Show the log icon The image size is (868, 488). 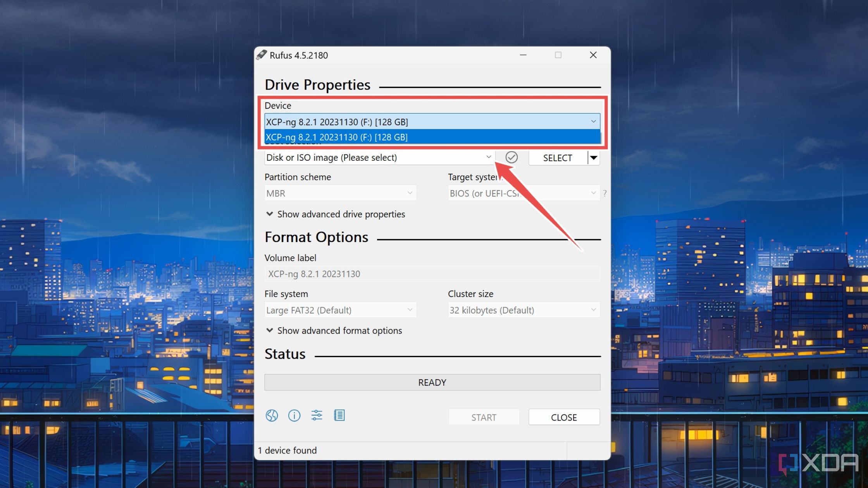pos(339,415)
